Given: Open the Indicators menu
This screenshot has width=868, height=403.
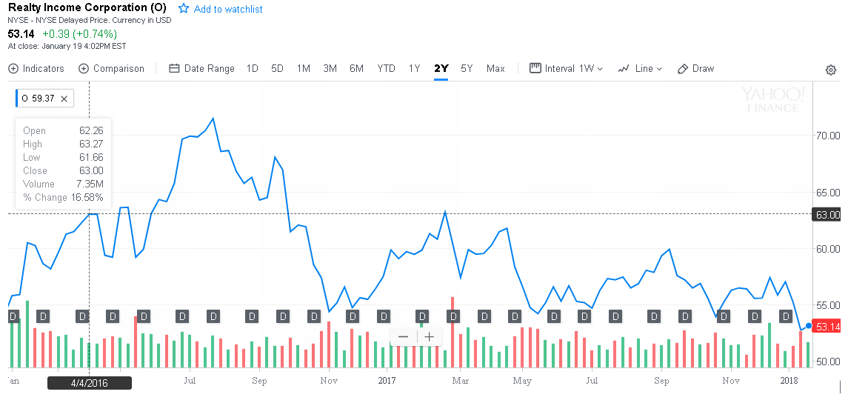Looking at the screenshot, I should point(36,69).
